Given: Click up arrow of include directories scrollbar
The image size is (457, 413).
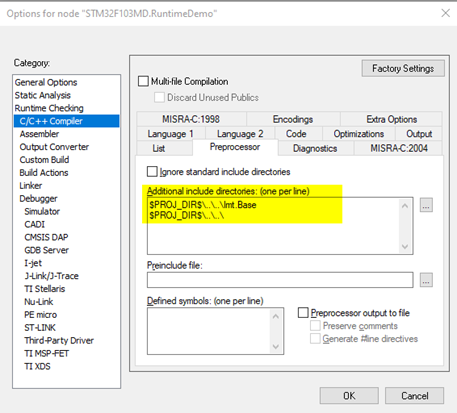Looking at the screenshot, I should (405, 206).
